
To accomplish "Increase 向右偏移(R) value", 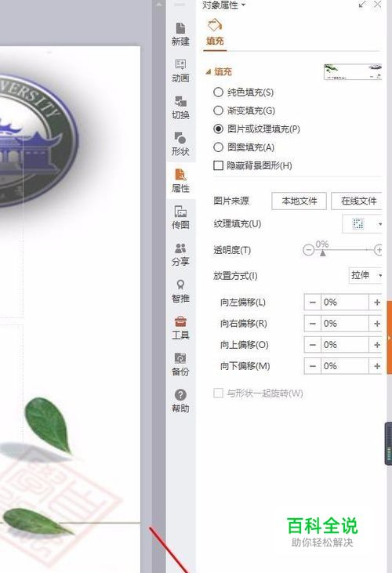I will click(376, 324).
